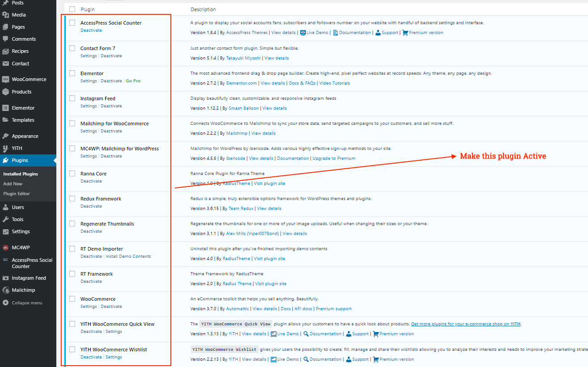This screenshot has width=588, height=367.
Task: Tick the Elementor plugin checkbox
Action: coord(72,73)
